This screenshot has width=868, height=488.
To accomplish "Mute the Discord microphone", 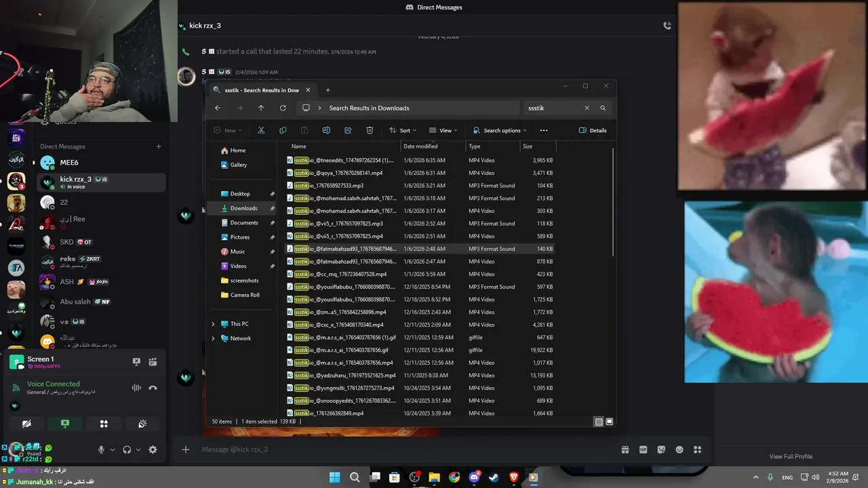I will 101,449.
